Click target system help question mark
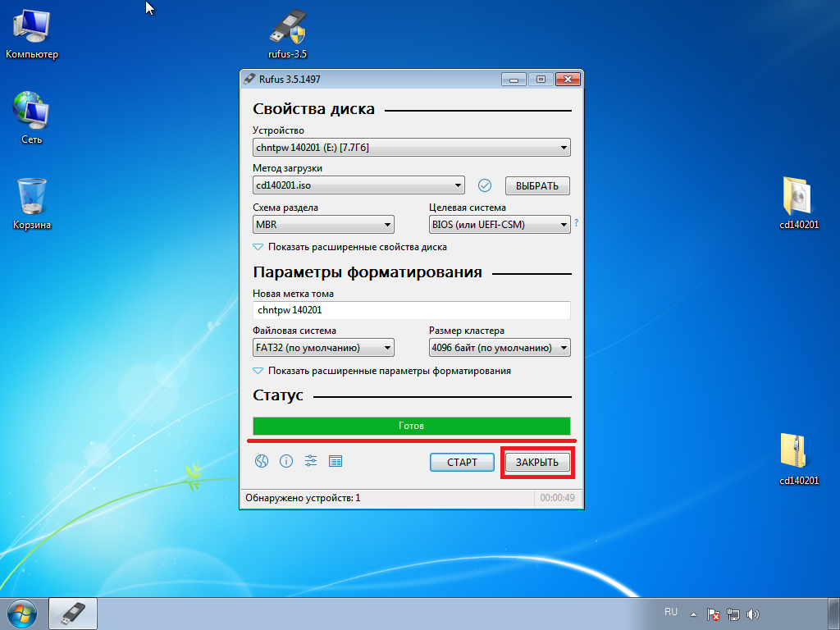The image size is (840, 630). [x=576, y=222]
